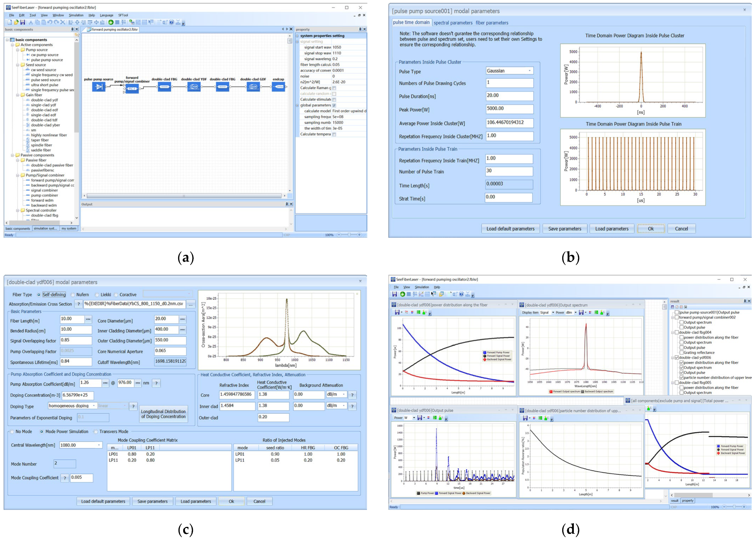
Task: Open the Simulation menu in main window
Action: (76, 15)
